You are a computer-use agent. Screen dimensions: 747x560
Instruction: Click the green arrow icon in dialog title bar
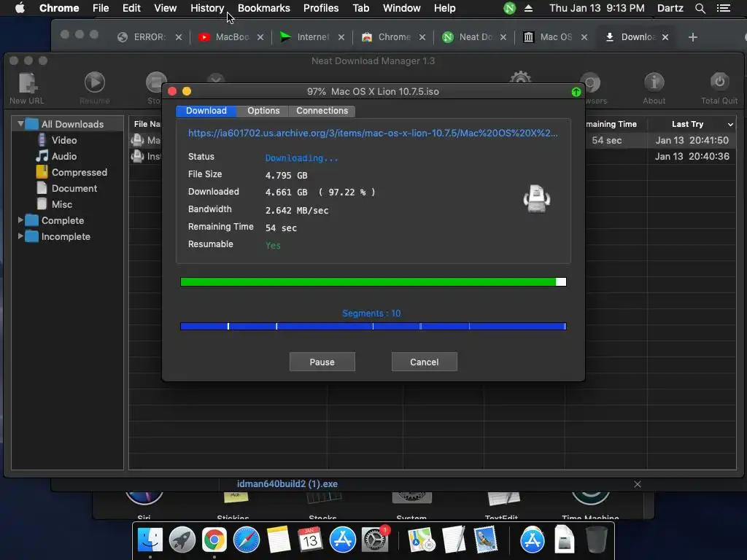(x=576, y=92)
